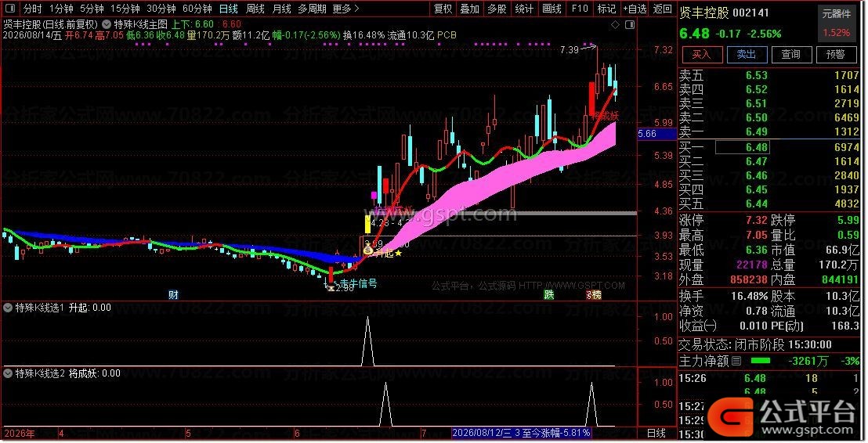Click the 2026年 label on time axis

tap(19, 433)
